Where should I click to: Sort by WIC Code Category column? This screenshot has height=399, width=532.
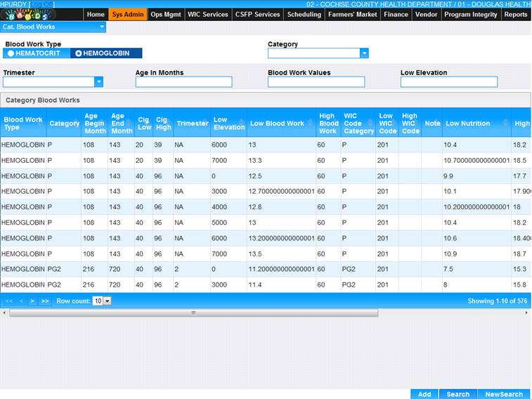(x=358, y=124)
